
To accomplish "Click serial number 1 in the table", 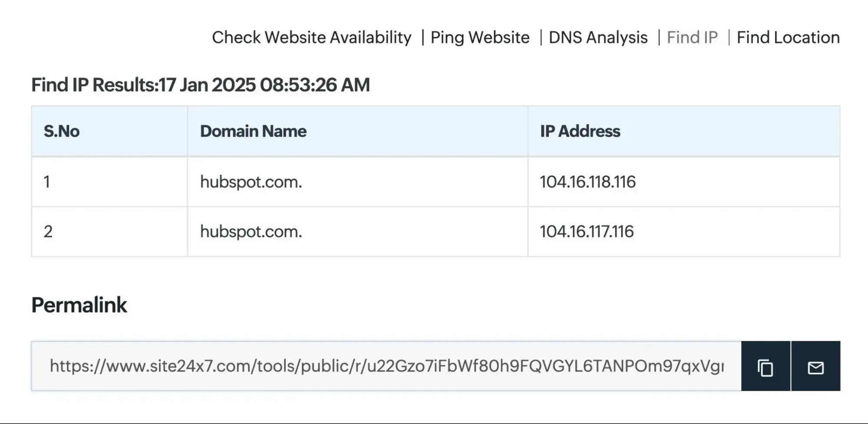I will pos(47,182).
